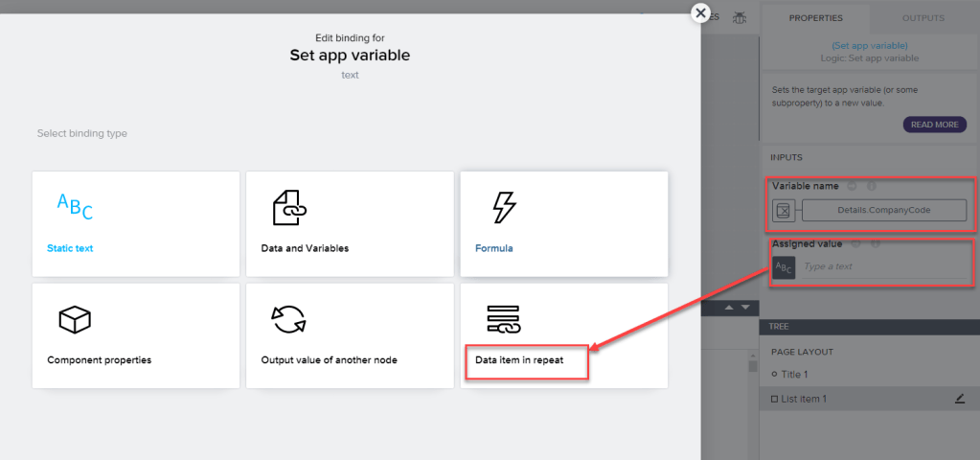The height and width of the screenshot is (460, 980).
Task: Collapse logic panel with down arrow
Action: pos(743,308)
